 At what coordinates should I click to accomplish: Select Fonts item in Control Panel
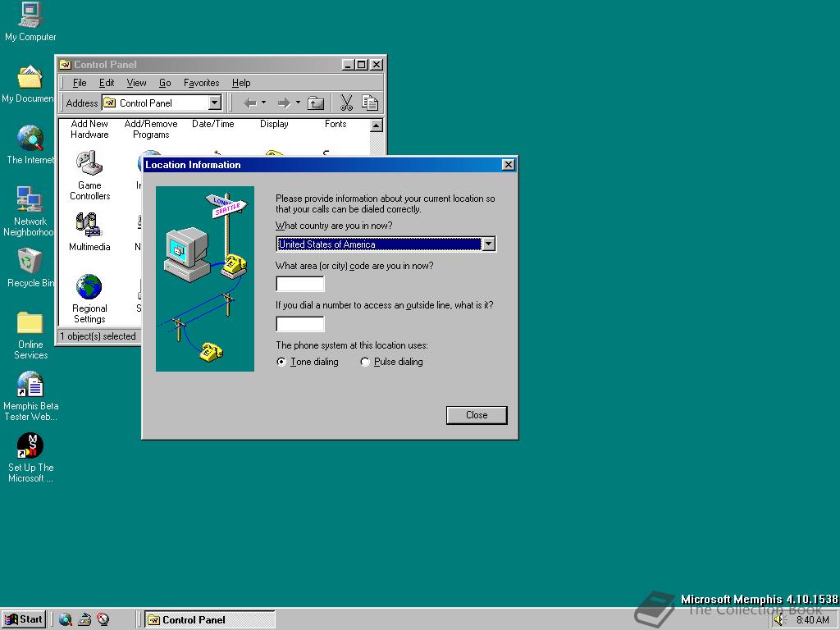pos(336,124)
